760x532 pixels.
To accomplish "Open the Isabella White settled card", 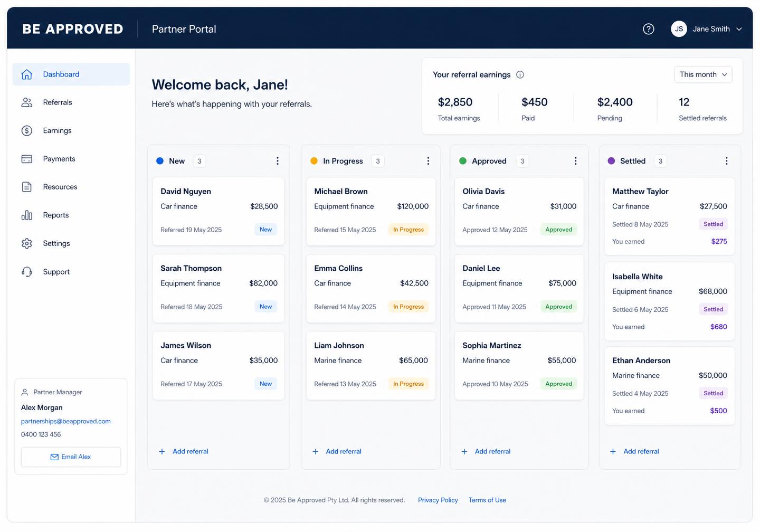I will [x=669, y=301].
